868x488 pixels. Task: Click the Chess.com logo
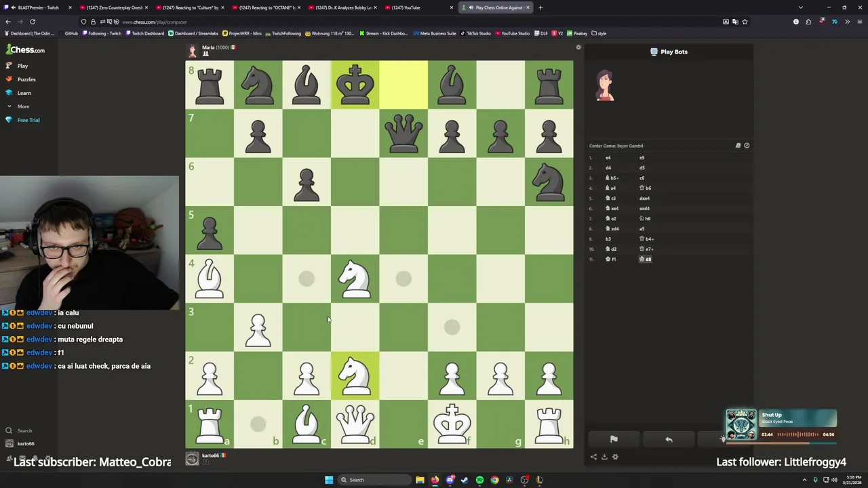(x=26, y=49)
